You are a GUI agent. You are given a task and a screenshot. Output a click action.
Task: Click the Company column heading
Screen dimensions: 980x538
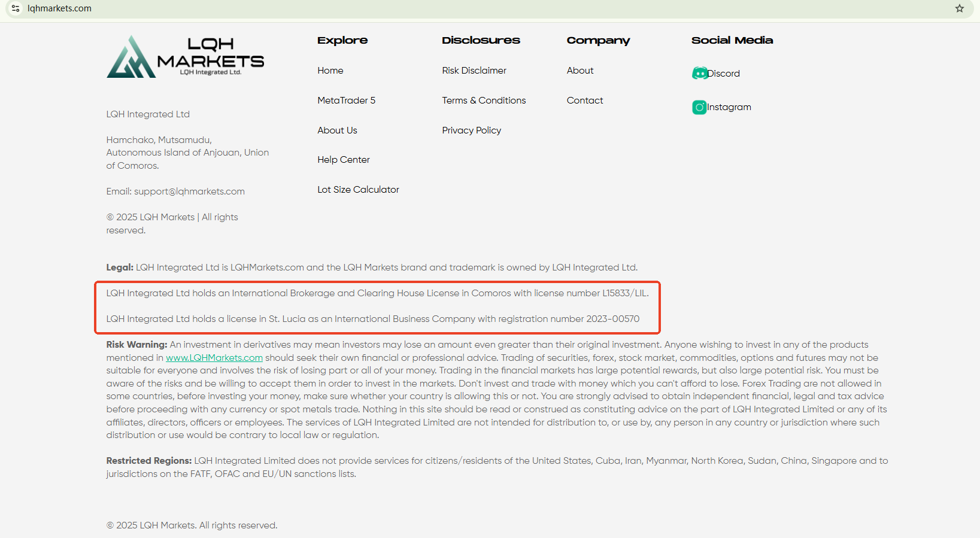[598, 41]
